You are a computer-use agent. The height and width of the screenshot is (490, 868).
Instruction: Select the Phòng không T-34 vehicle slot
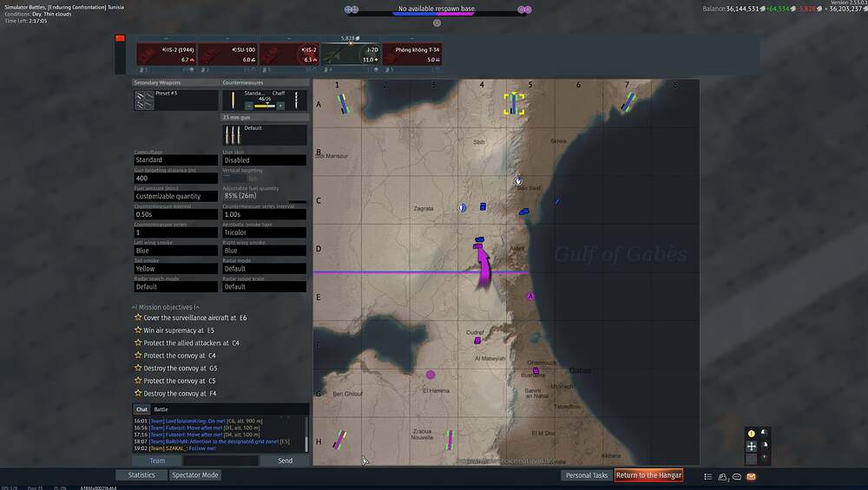[x=411, y=54]
